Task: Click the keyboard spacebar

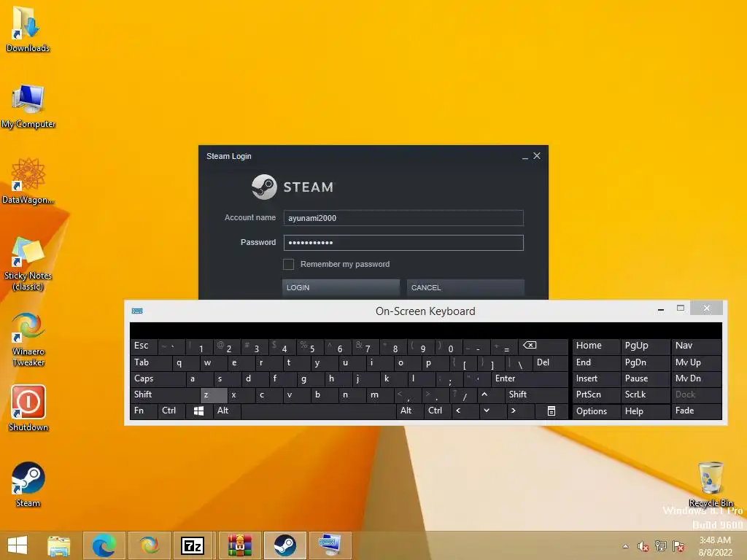Action: tap(318, 411)
